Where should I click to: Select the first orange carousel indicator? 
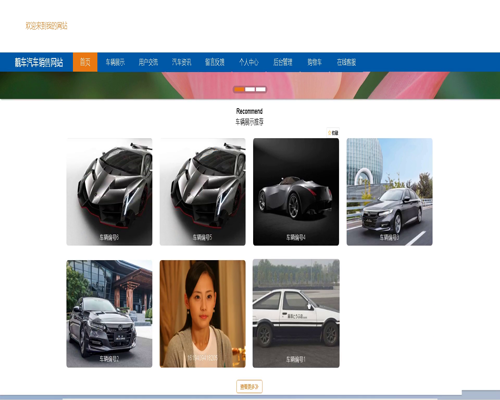tap(239, 89)
